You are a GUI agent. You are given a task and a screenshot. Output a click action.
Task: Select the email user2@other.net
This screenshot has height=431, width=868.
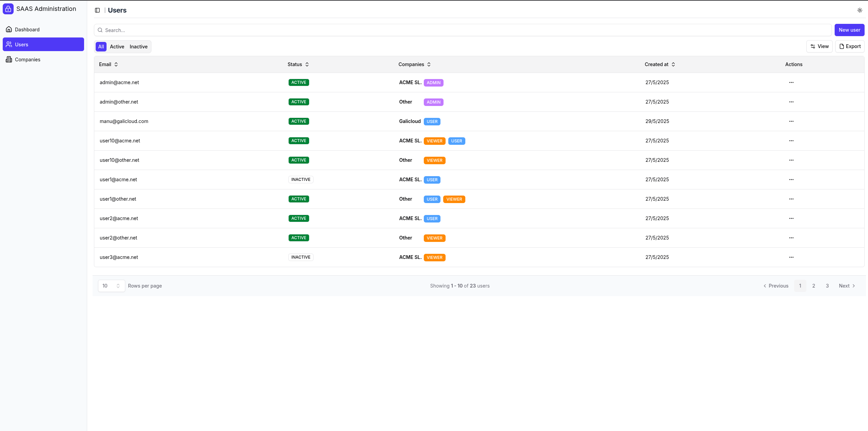pyautogui.click(x=118, y=238)
